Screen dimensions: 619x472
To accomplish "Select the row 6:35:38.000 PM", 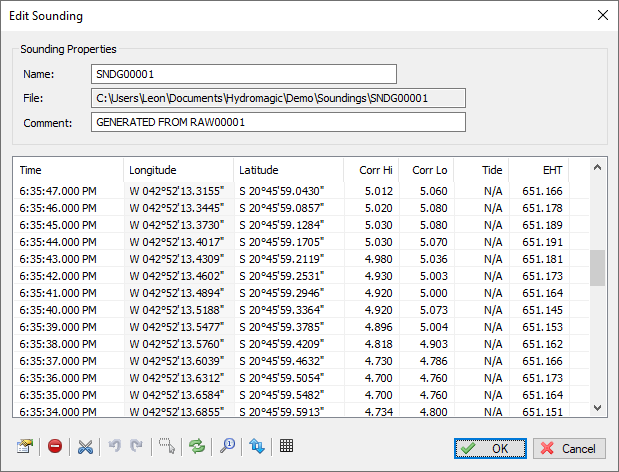I will coord(301,344).
